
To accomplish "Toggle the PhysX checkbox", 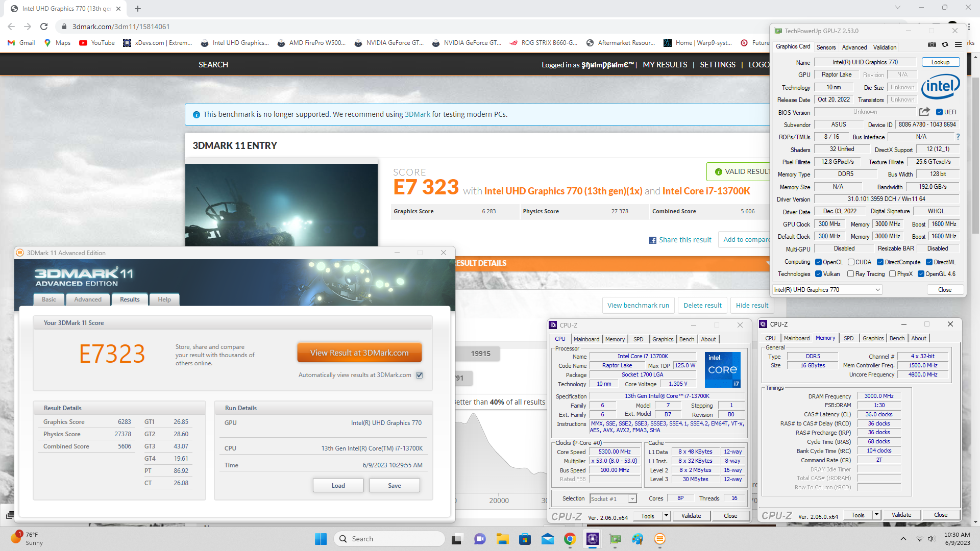I will pos(892,274).
